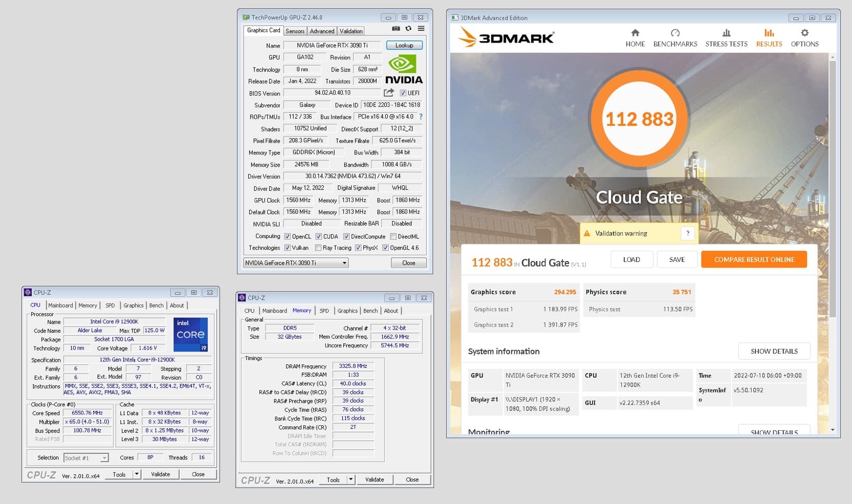Open 3DMark Stress Tests section
The height and width of the screenshot is (504, 852).
tap(726, 38)
